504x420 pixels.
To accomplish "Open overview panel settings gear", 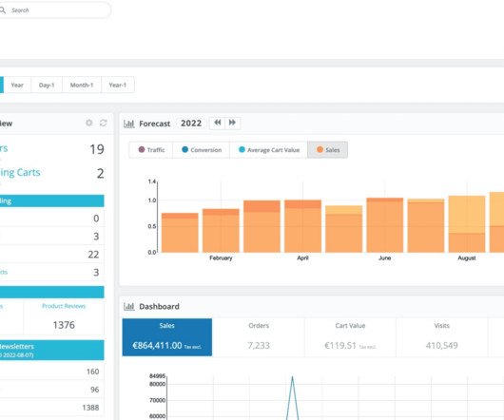I will click(x=89, y=123).
